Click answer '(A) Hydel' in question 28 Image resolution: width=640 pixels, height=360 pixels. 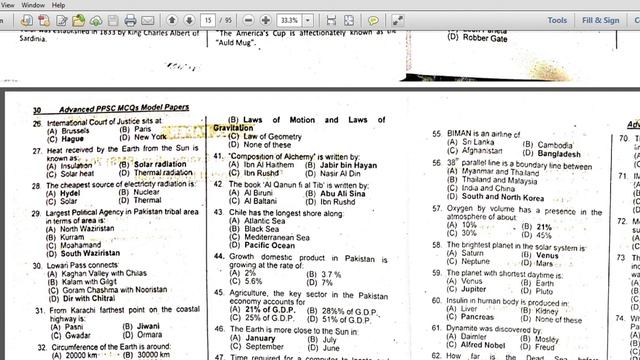63,193
